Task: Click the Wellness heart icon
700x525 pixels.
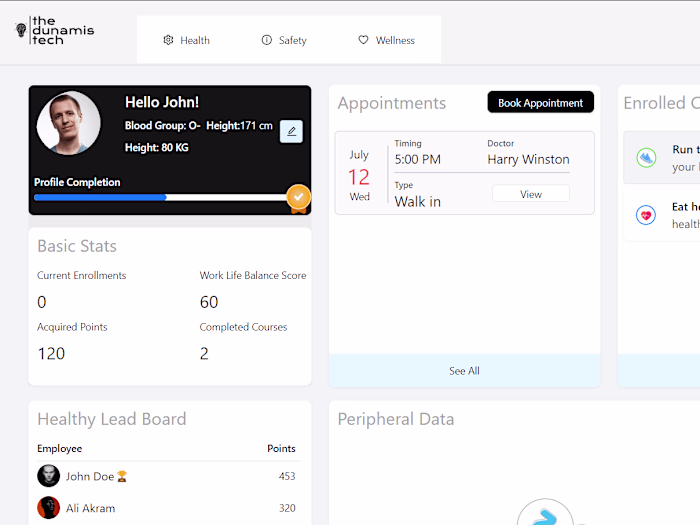Action: 363,40
